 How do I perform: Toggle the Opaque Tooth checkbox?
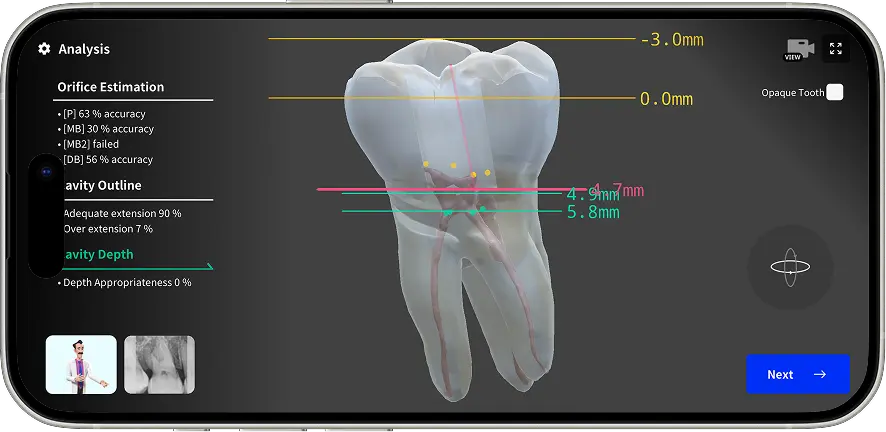coord(835,93)
